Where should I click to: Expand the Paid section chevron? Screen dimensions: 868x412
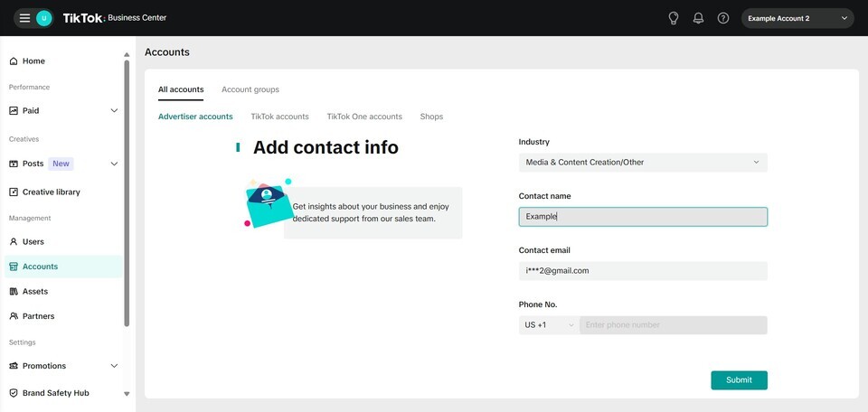(114, 111)
